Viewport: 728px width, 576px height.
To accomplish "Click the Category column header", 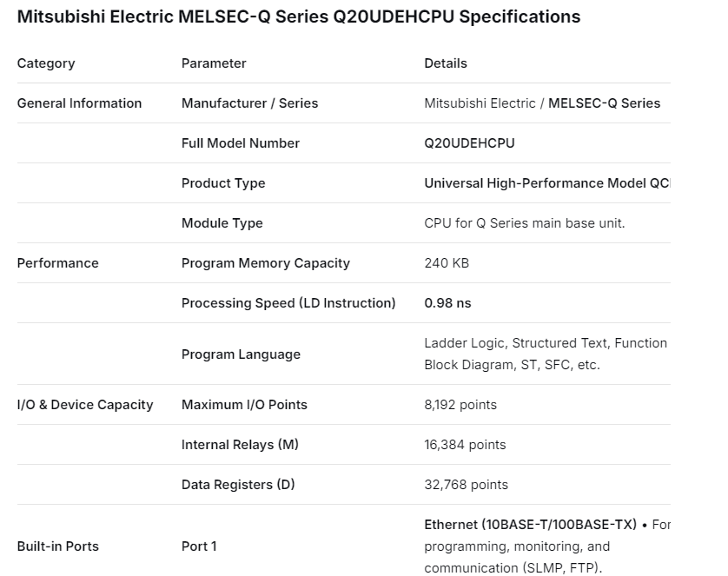I will (x=46, y=63).
